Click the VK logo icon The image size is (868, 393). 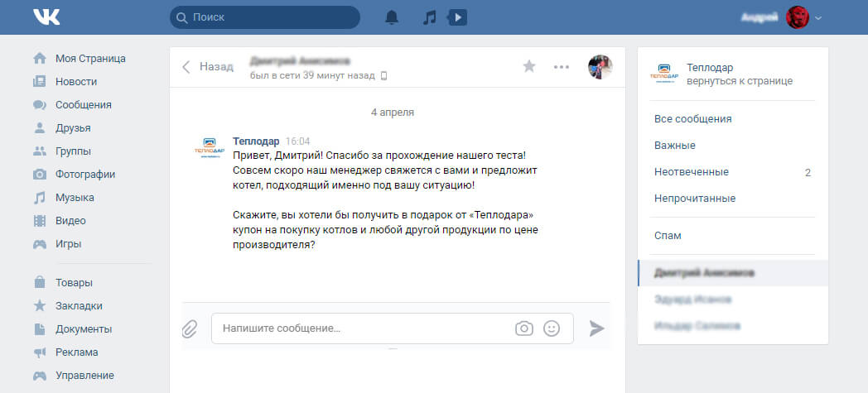tap(46, 17)
